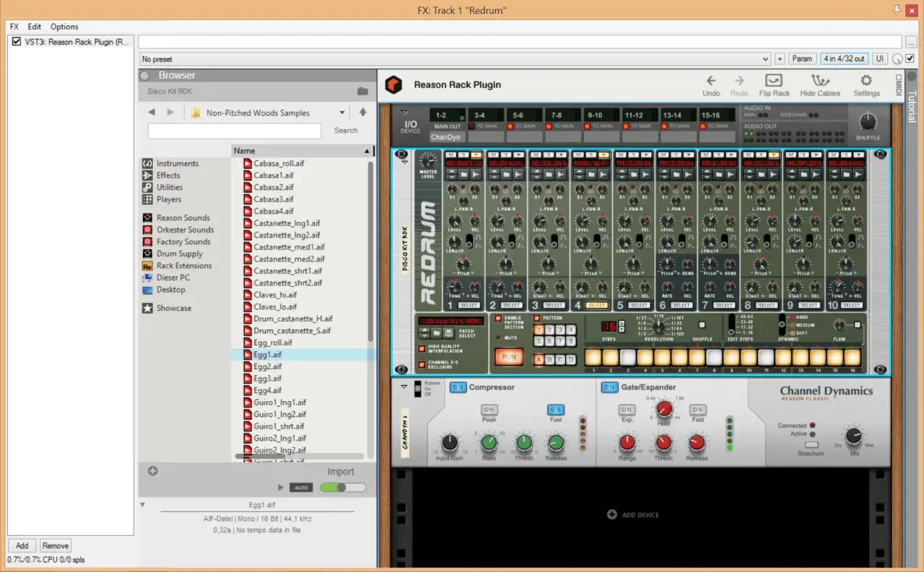
Task: Toggle the Auto preview switch
Action: click(x=301, y=488)
